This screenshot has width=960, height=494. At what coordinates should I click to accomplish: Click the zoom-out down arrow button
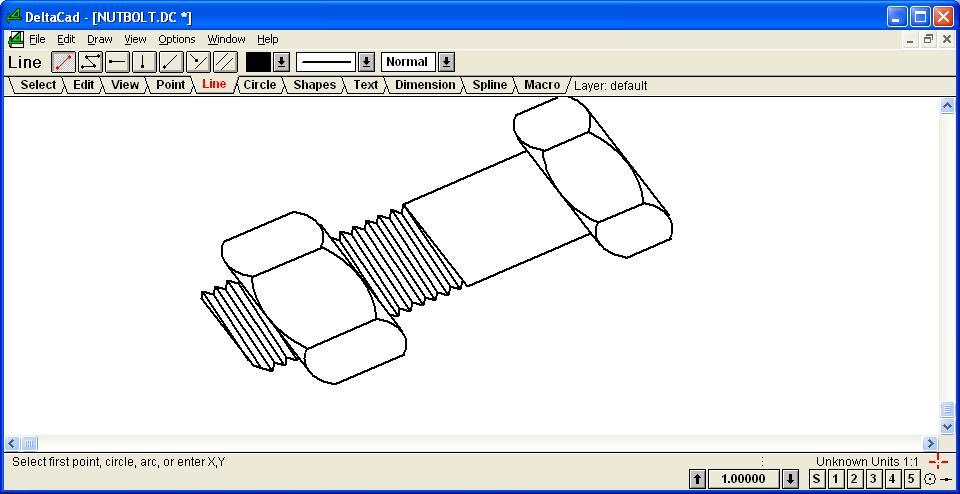coord(790,479)
